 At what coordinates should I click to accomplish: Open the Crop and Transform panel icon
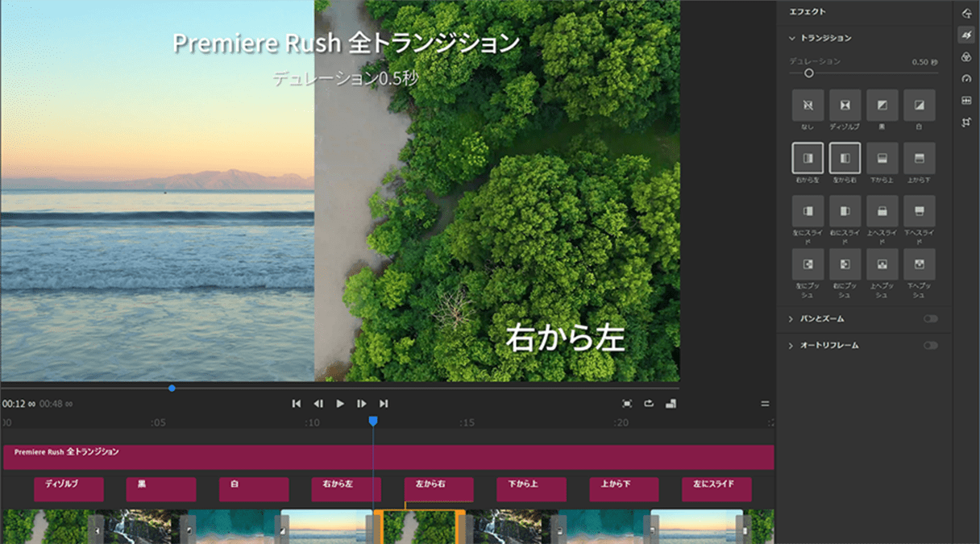(966, 123)
